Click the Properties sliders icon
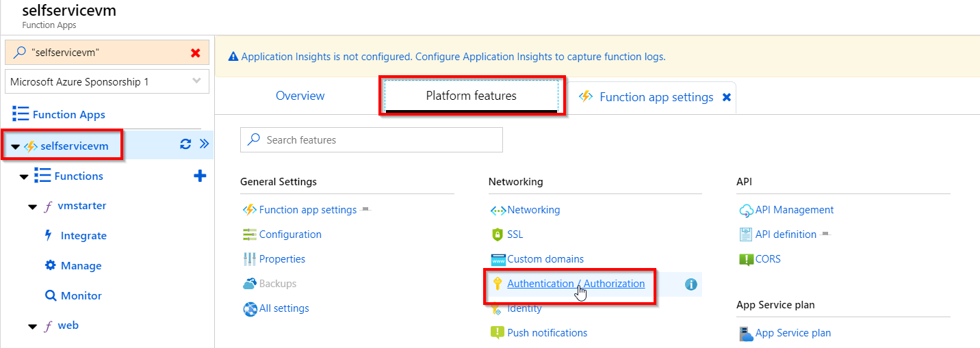This screenshot has height=348, width=980. [x=250, y=259]
